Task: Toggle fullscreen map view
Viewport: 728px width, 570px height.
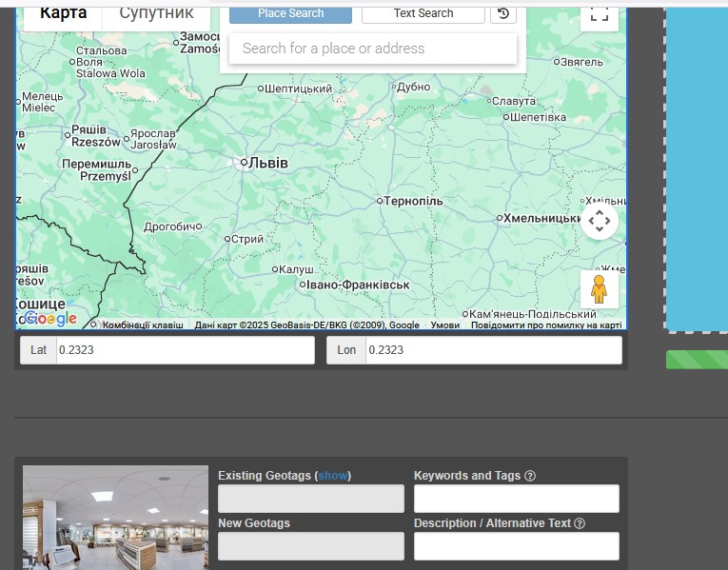Action: pyautogui.click(x=599, y=15)
